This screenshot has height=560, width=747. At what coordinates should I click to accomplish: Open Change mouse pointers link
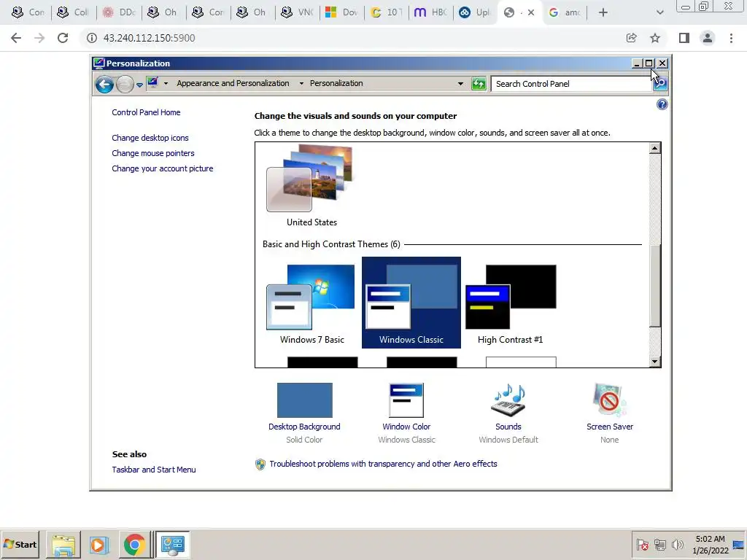click(x=153, y=153)
